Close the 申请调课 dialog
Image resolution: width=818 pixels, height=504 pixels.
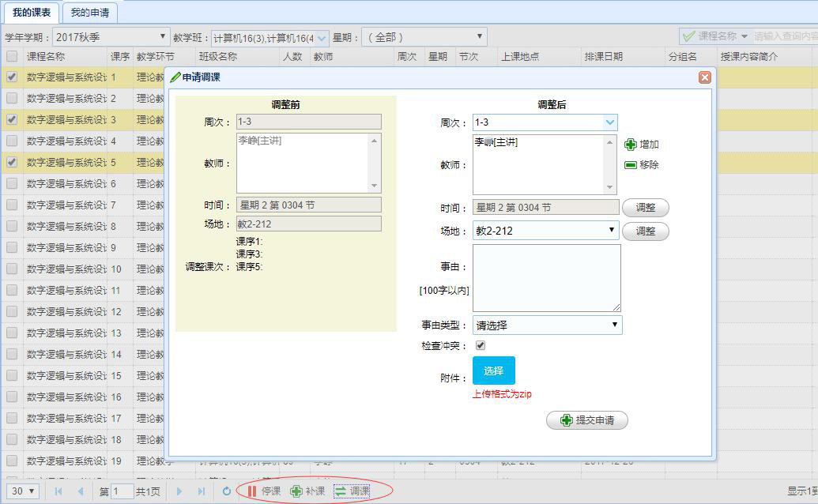[x=705, y=77]
